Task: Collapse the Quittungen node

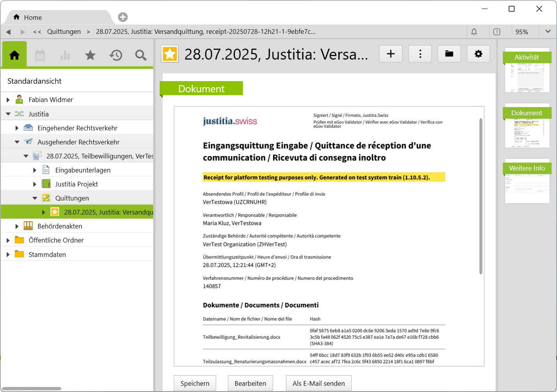Action: (x=35, y=198)
